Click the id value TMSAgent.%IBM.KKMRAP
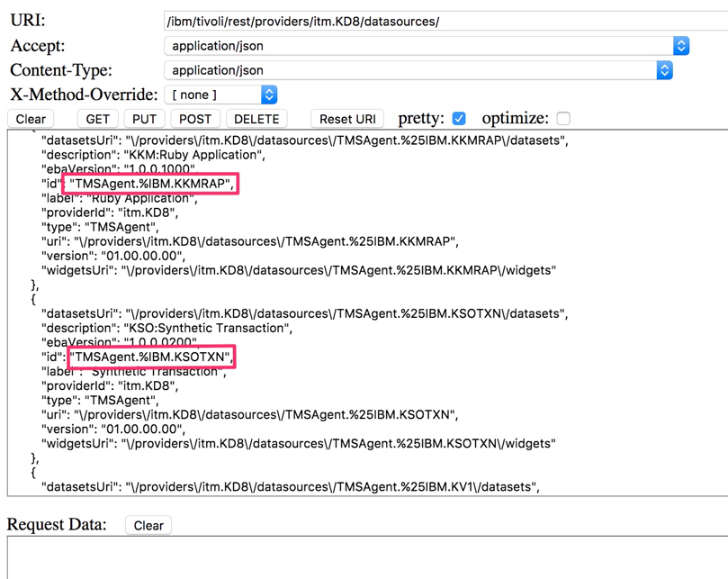The height and width of the screenshot is (579, 728). tap(151, 184)
